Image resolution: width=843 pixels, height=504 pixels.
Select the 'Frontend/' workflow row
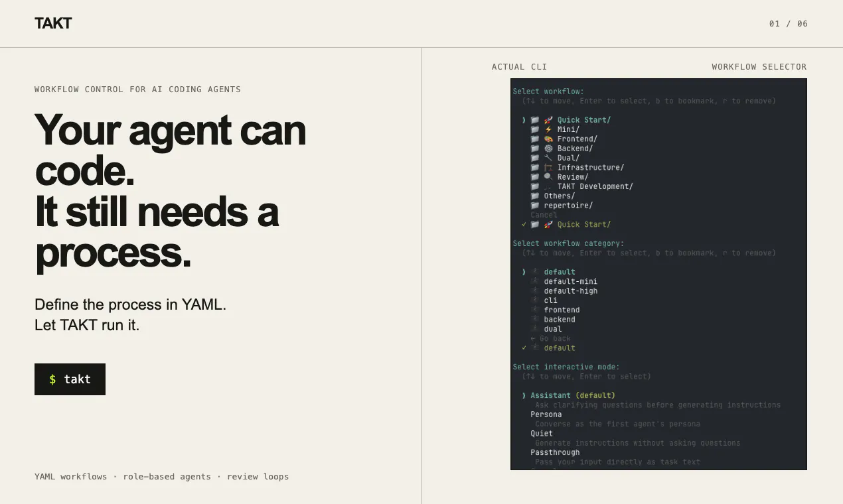point(564,139)
